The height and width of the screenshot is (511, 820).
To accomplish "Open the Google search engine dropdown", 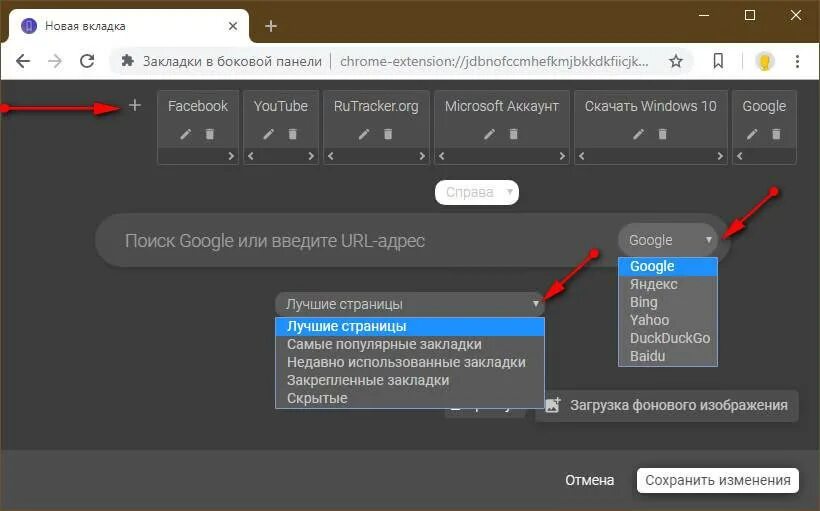I will tap(668, 240).
